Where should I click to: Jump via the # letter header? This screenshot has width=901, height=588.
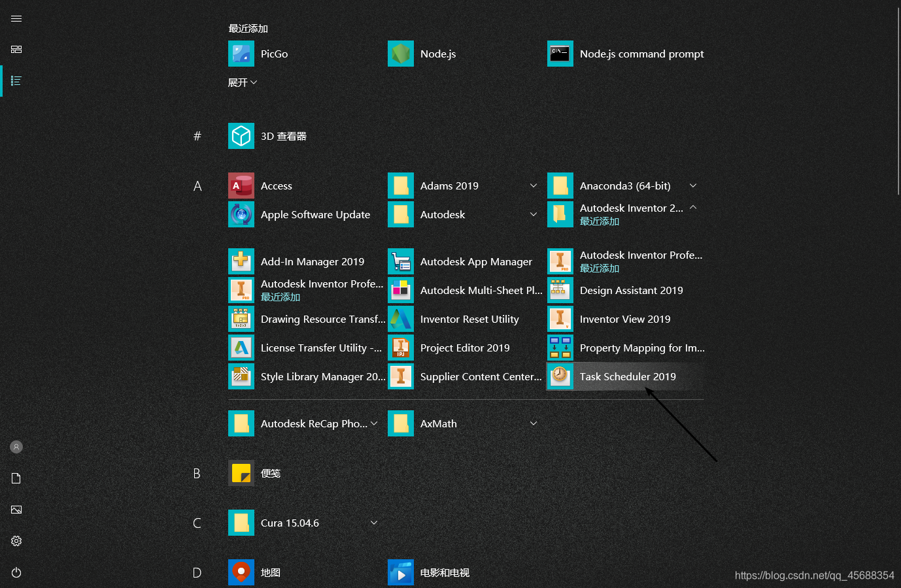pyautogui.click(x=197, y=136)
